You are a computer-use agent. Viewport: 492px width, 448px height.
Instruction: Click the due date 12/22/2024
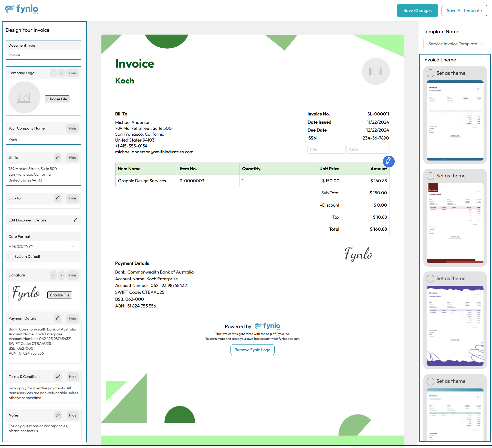tap(378, 130)
